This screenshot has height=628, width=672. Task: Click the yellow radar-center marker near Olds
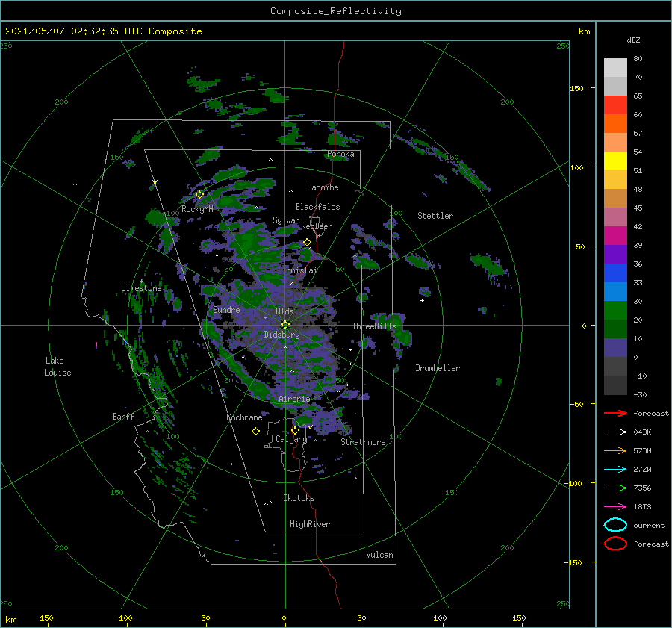pyautogui.click(x=285, y=325)
